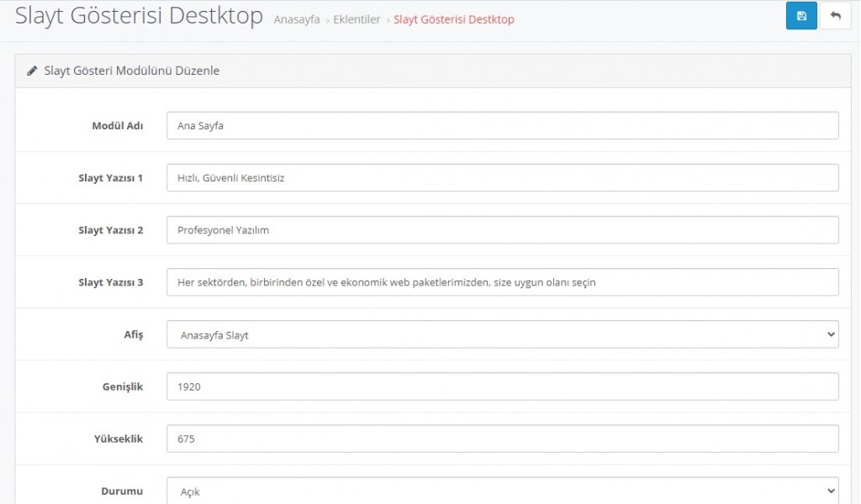Click the Slayt Gösterisi Destktop page title
Screen dimensions: 861x504
click(x=139, y=16)
